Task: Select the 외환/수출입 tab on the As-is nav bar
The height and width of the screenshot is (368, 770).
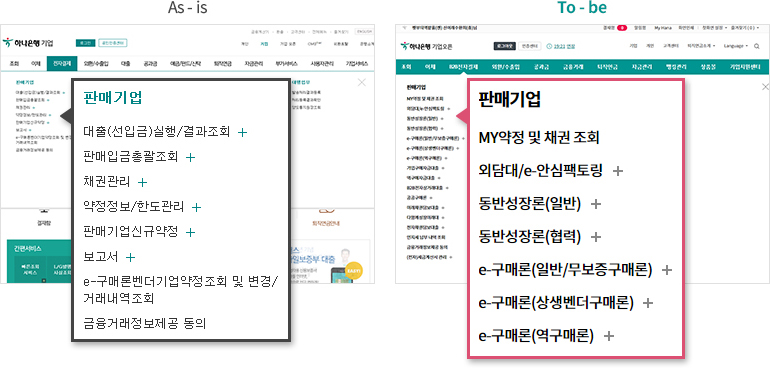Action: tap(96, 63)
